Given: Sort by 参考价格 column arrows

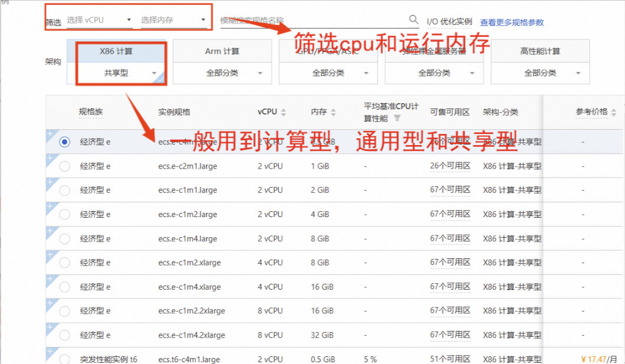Looking at the screenshot, I should (x=613, y=113).
